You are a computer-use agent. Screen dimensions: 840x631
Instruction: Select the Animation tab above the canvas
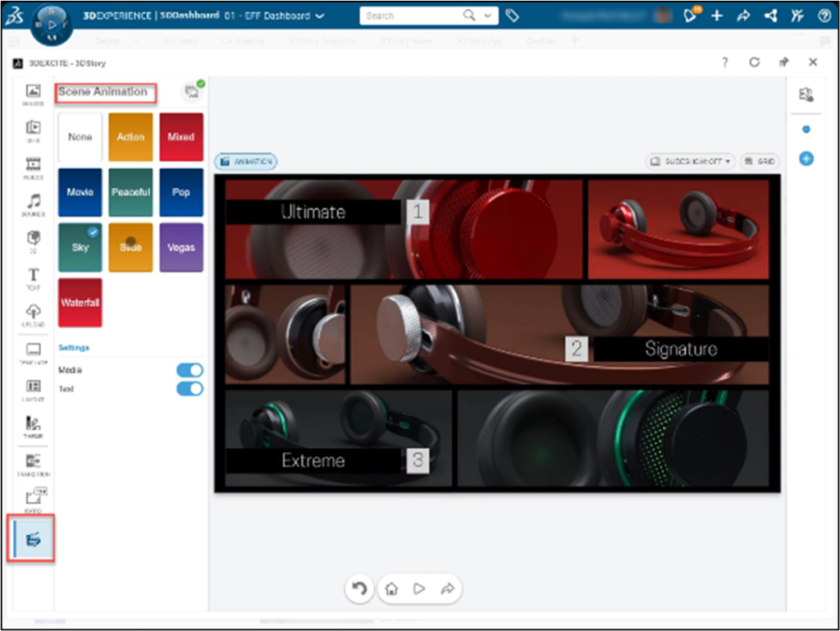pyautogui.click(x=246, y=162)
